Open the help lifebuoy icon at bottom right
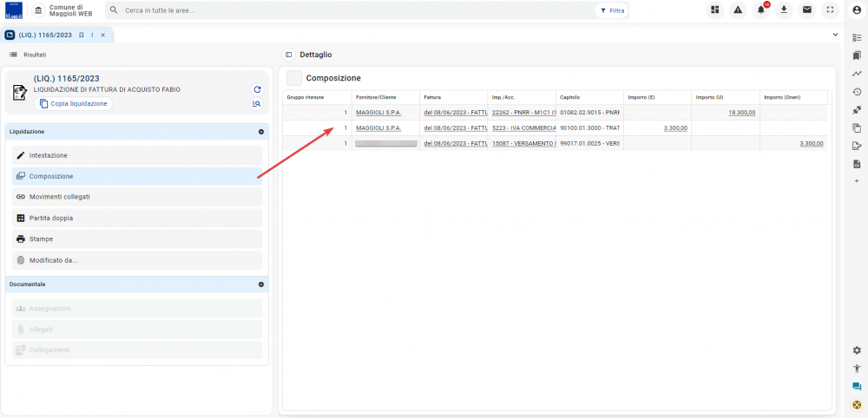This screenshot has height=418, width=868. click(857, 404)
